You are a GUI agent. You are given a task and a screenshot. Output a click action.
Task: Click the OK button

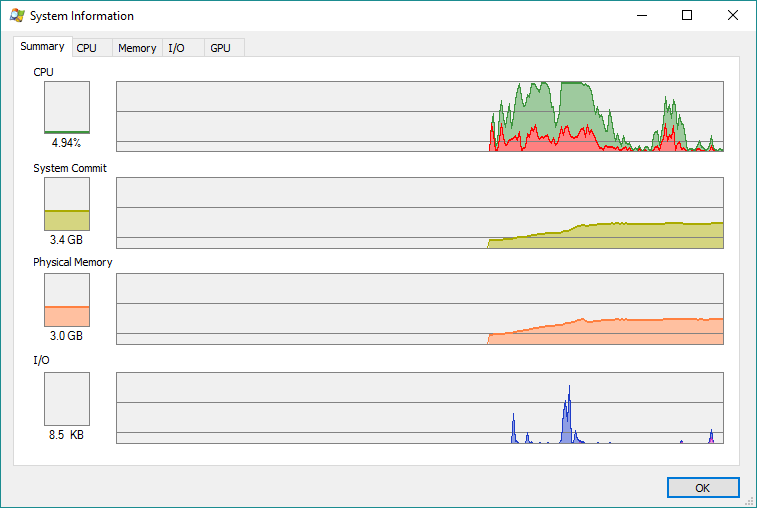pos(703,488)
